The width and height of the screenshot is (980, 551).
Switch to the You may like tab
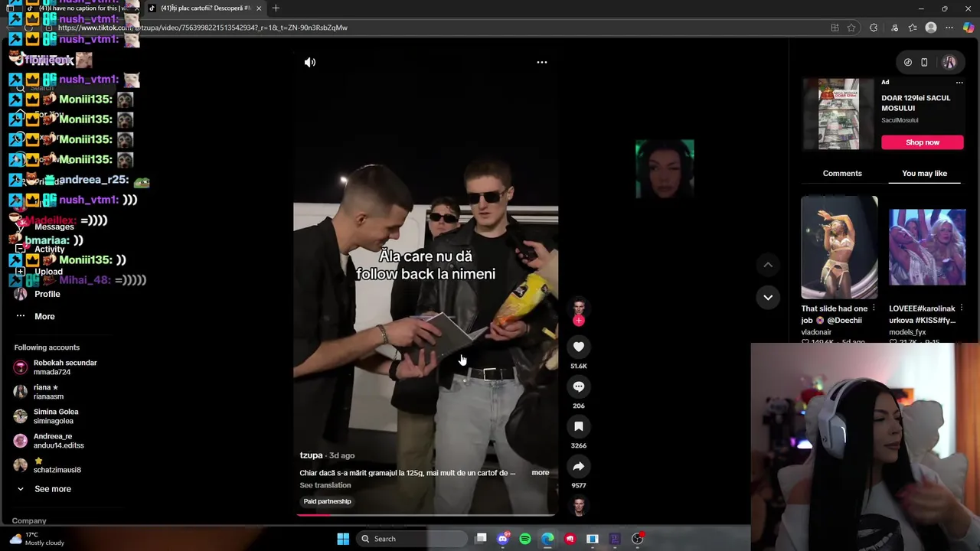click(924, 174)
